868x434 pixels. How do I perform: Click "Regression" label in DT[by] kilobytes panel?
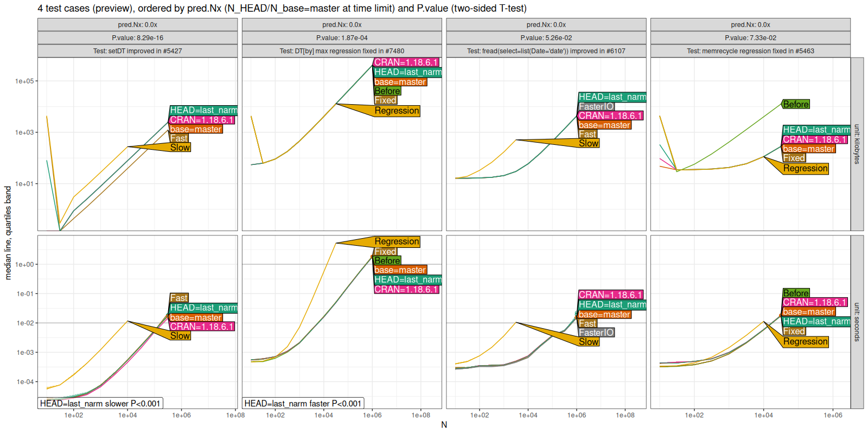coord(397,111)
